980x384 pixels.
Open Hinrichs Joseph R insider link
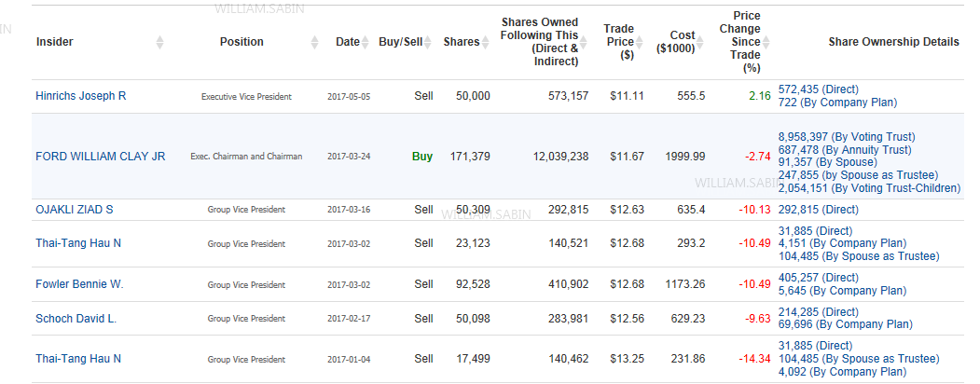(x=80, y=96)
